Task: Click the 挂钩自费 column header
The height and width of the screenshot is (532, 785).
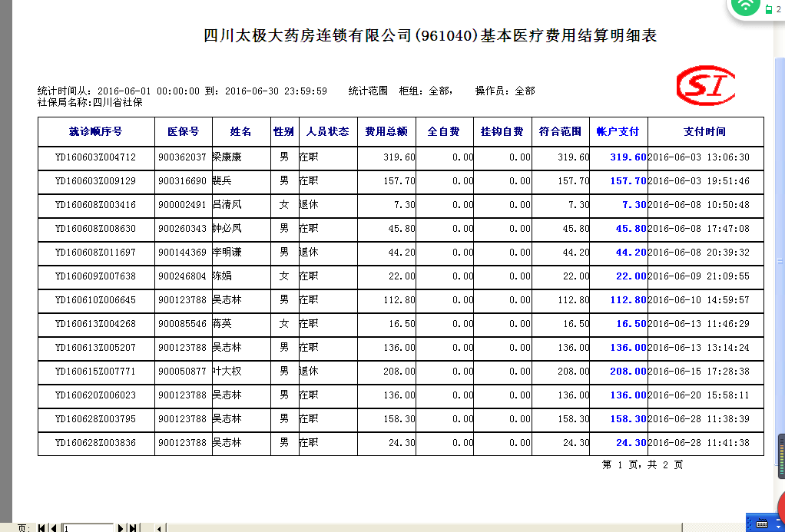Action: (x=502, y=131)
